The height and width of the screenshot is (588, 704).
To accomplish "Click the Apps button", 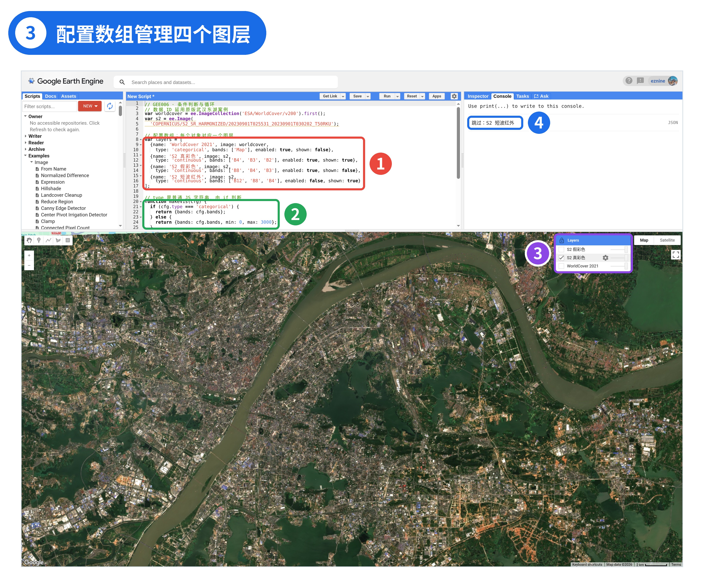I will point(437,96).
